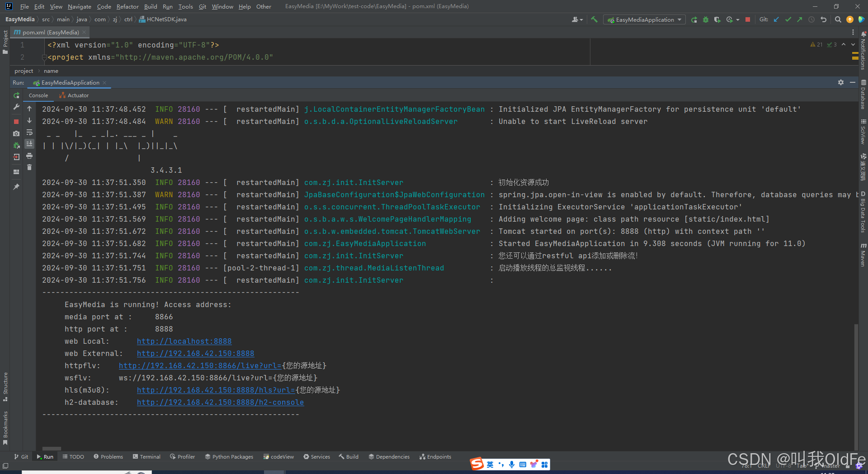Print console output with printer icon

coord(29,156)
